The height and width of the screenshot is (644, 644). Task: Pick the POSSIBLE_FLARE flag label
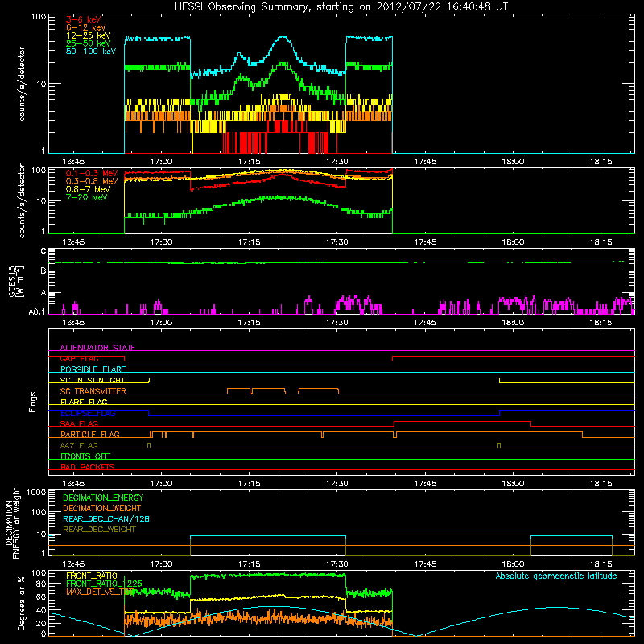coord(93,369)
